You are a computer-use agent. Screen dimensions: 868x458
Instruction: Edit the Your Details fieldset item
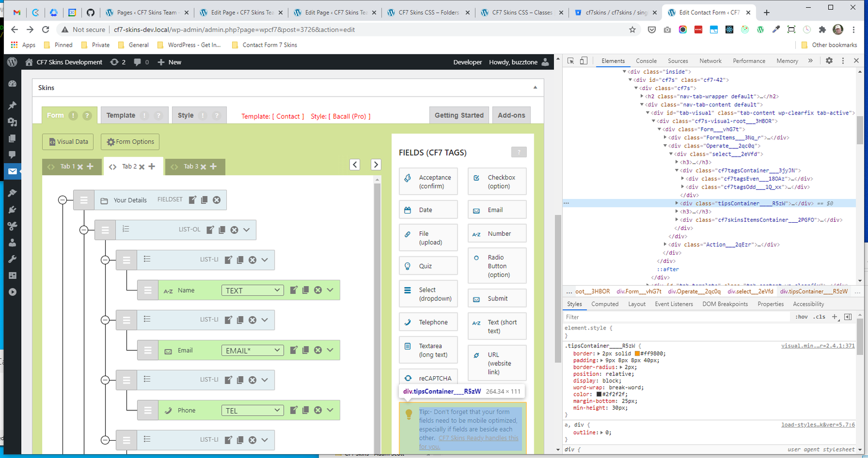click(x=193, y=200)
